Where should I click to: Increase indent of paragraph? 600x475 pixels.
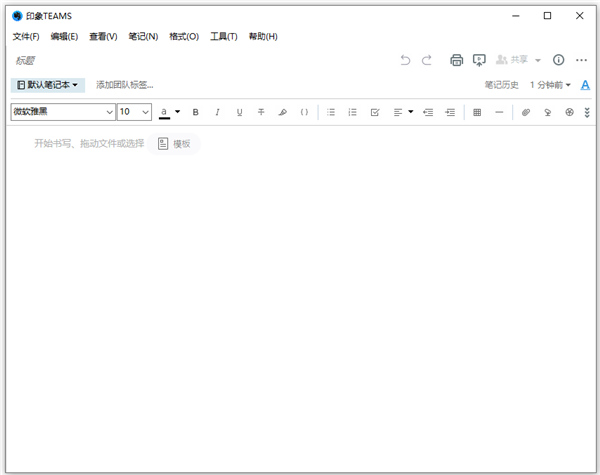click(x=450, y=112)
